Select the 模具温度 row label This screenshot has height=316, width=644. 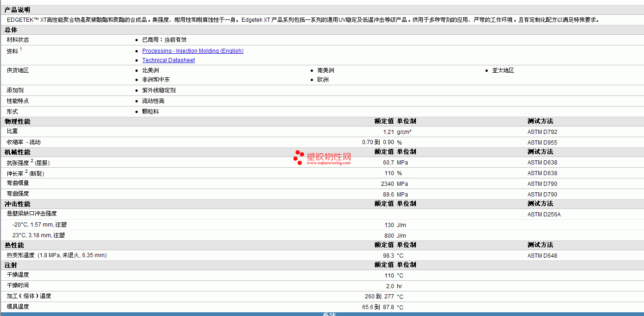pos(18,307)
